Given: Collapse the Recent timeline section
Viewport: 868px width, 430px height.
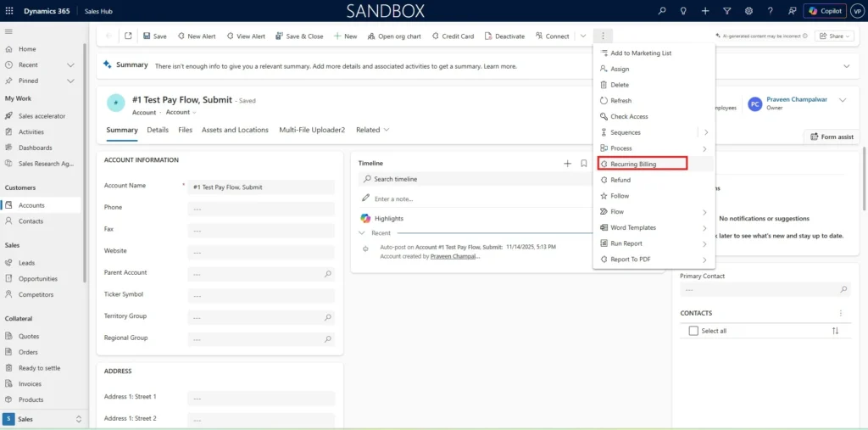Looking at the screenshot, I should pos(362,233).
